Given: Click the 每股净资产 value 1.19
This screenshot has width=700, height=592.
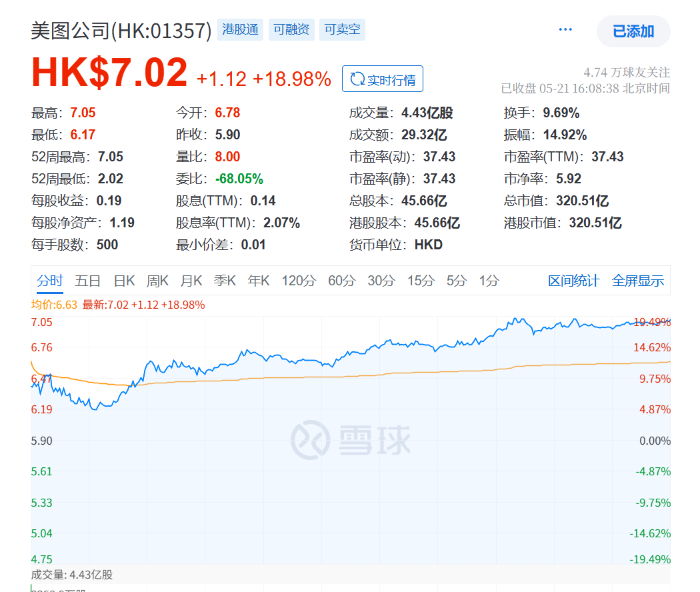Looking at the screenshot, I should point(122,223).
